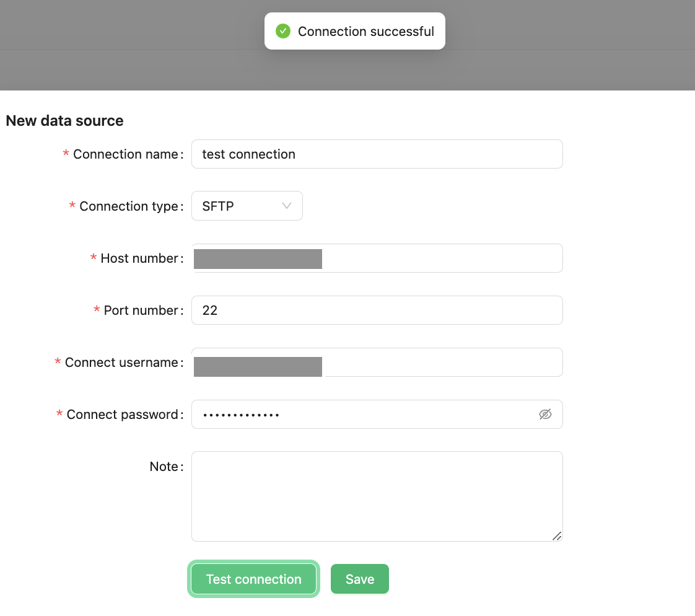Screen dimensions: 695x616
Task: Click the Connect username input field
Action: pos(442,362)
